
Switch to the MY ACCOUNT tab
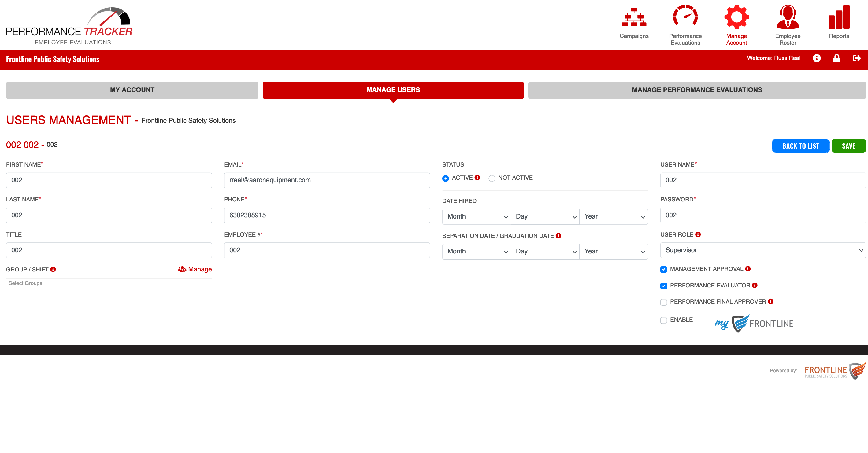(132, 90)
